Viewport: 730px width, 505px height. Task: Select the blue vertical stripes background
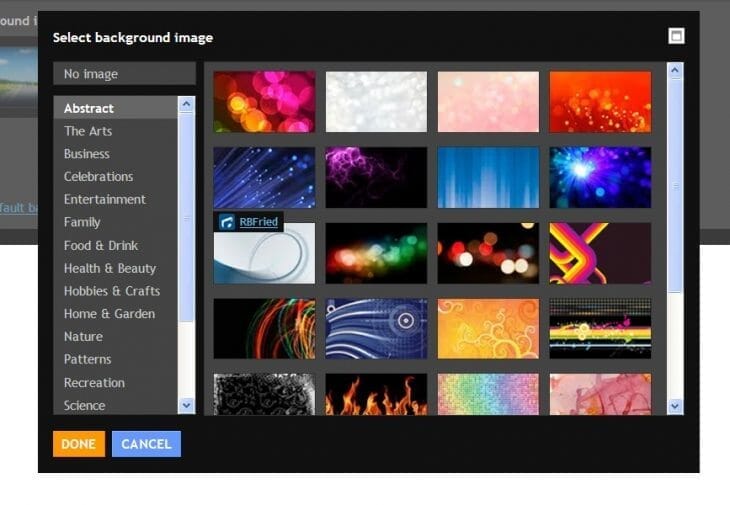(x=488, y=178)
